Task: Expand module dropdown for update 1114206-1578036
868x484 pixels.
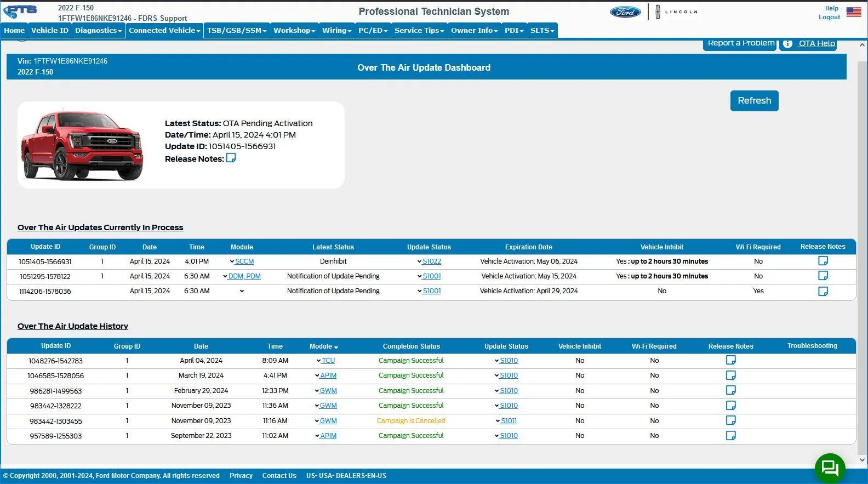Action: [x=242, y=291]
